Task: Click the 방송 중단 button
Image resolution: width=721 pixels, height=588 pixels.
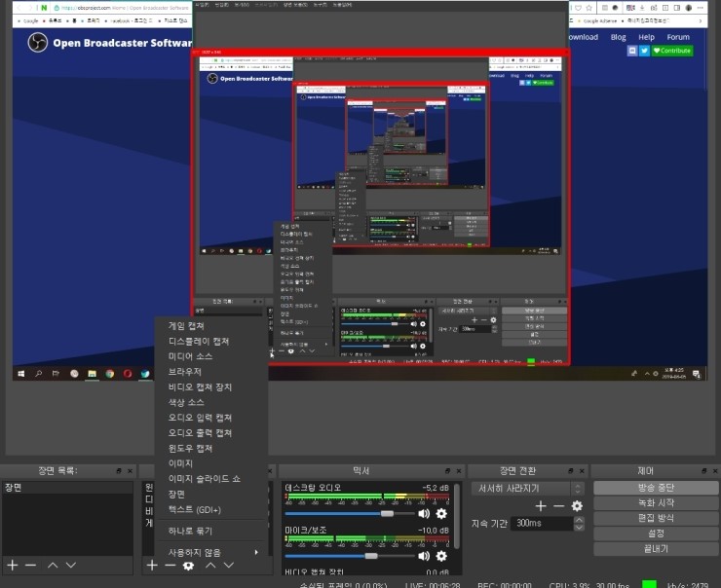Action: 656,488
